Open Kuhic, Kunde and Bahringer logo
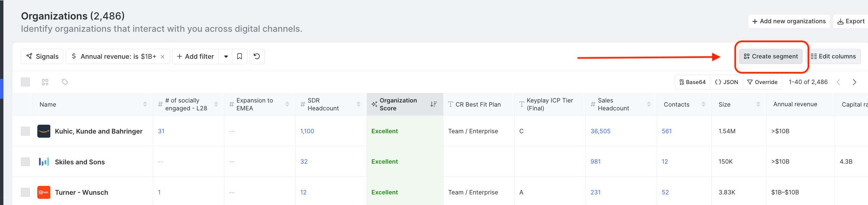Image resolution: width=868 pixels, height=205 pixels. tap(44, 131)
